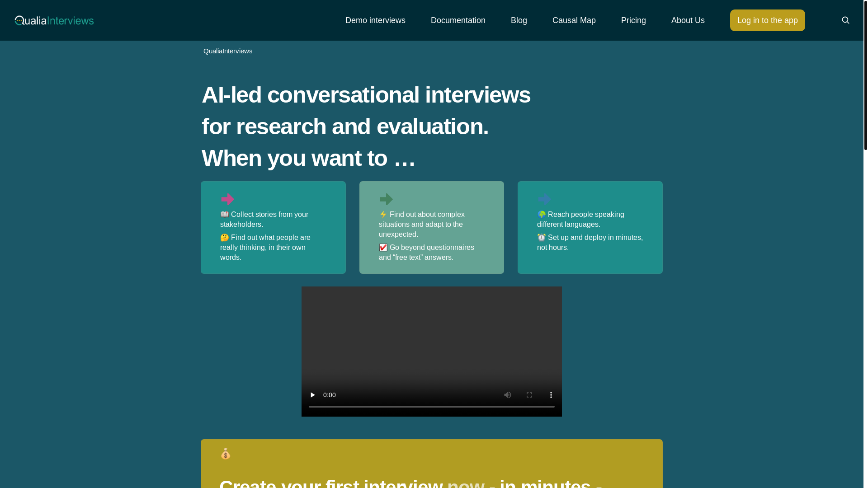Click 'Reach people speaking different languages' text

(x=581, y=220)
